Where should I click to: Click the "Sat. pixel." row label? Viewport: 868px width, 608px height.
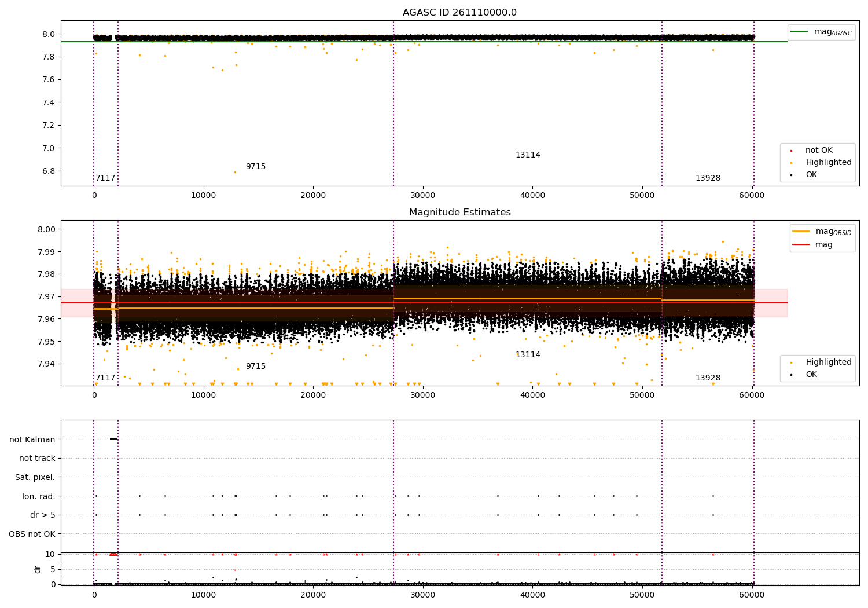(x=35, y=478)
